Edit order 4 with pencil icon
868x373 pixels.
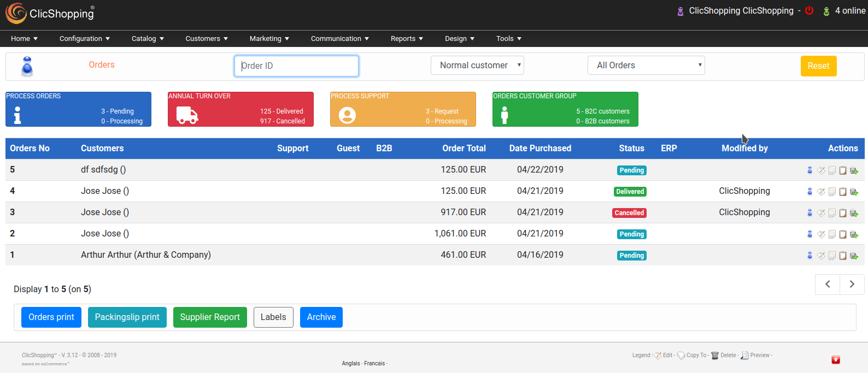pos(821,191)
